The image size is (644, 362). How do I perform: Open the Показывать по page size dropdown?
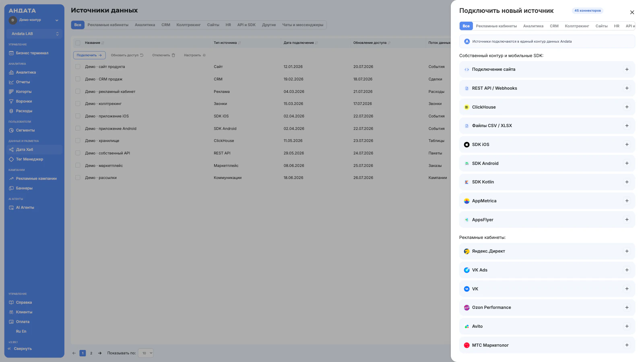coord(145,353)
